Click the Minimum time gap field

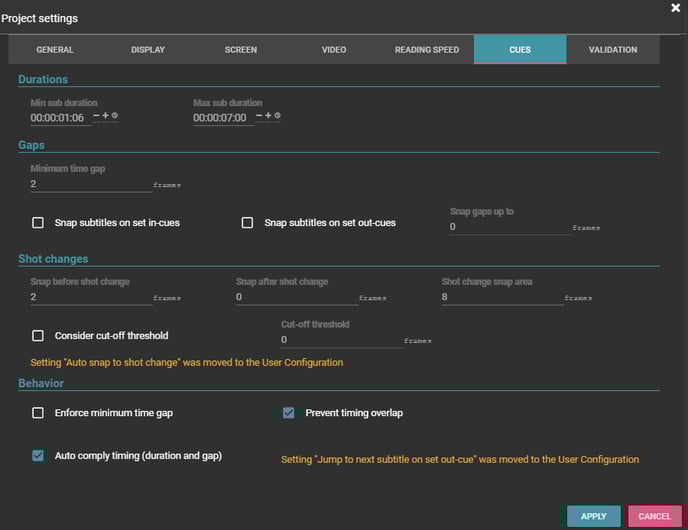pyautogui.click(x=90, y=185)
